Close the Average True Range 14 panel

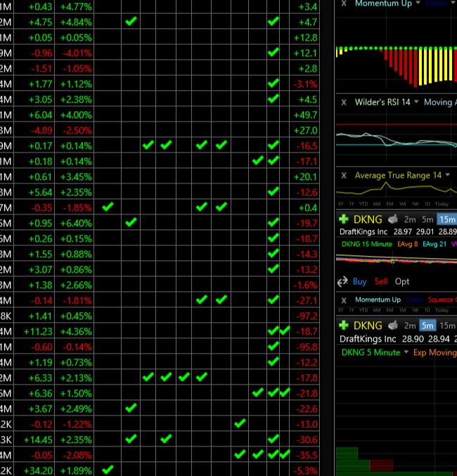tap(344, 175)
